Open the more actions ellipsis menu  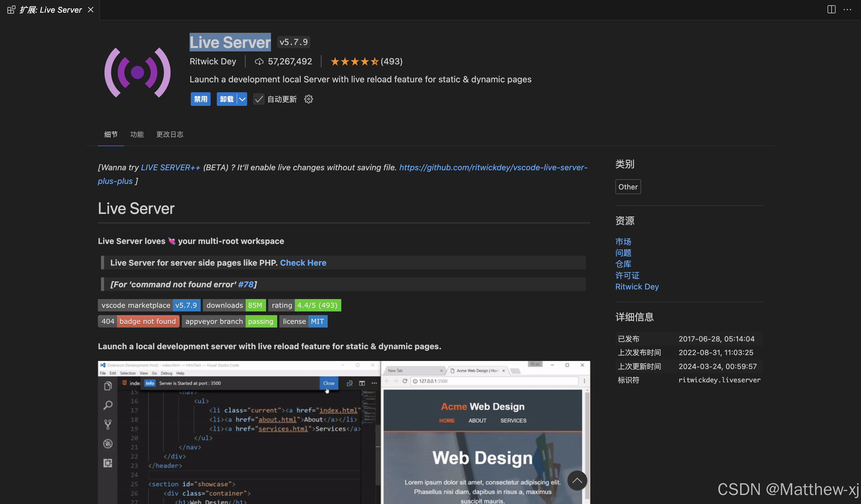pos(847,10)
